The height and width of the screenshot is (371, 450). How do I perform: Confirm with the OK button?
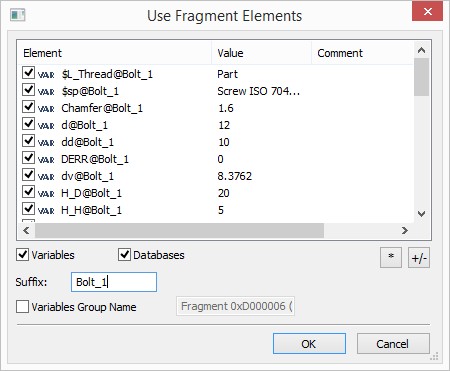309,344
